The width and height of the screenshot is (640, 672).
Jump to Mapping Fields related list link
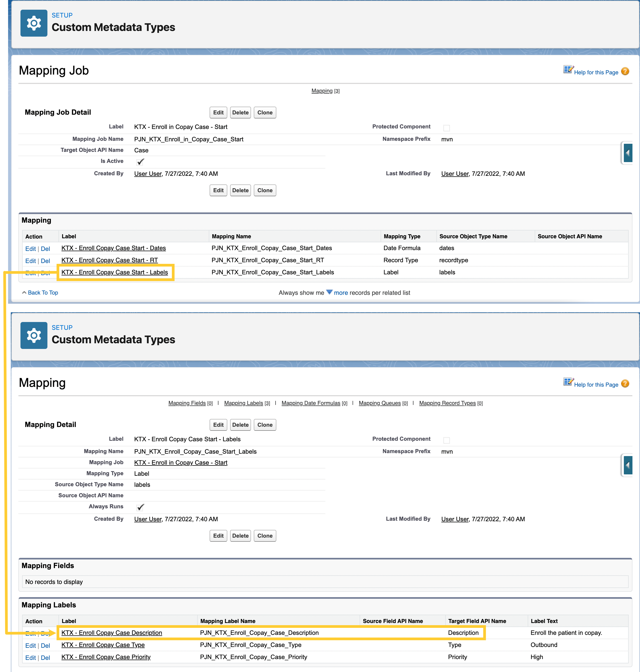click(x=190, y=403)
